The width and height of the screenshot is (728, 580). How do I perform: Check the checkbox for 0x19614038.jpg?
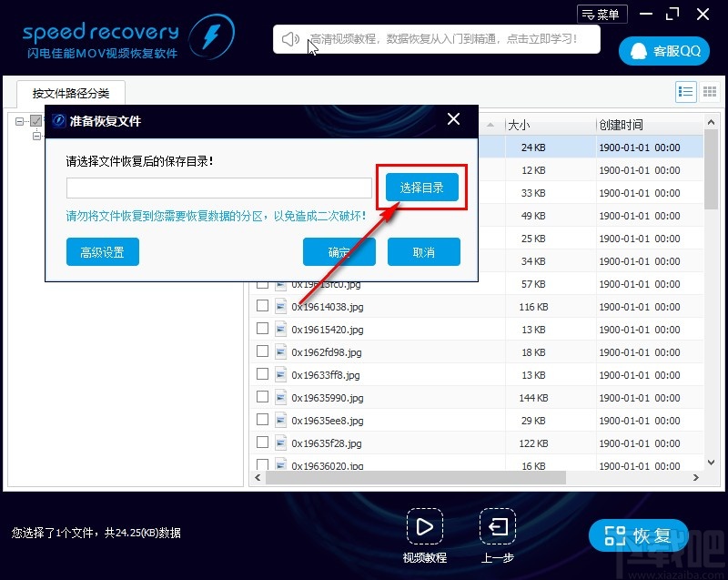click(262, 306)
